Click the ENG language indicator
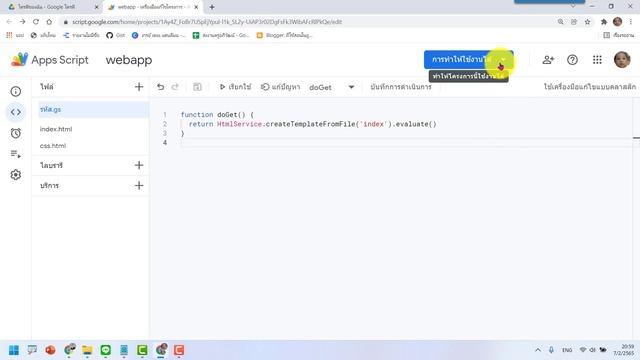 pyautogui.click(x=567, y=350)
